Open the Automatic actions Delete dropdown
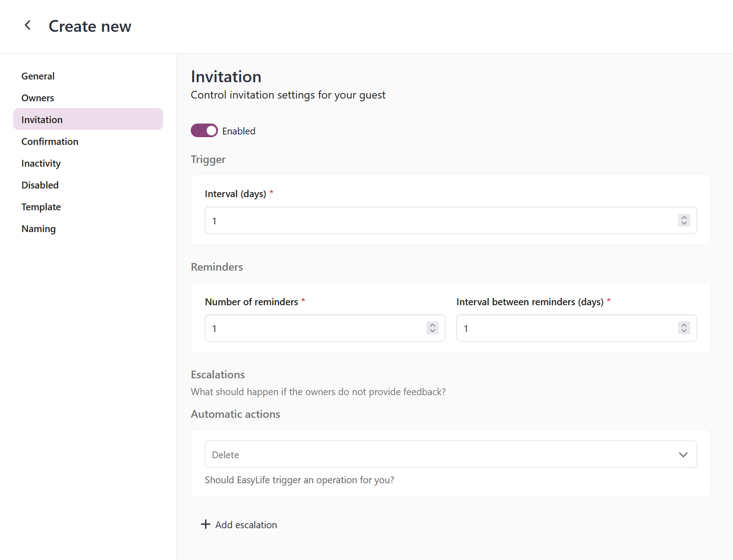 point(441,454)
